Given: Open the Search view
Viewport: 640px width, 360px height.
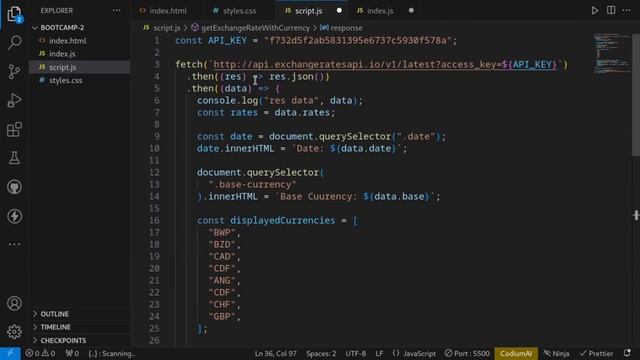Looking at the screenshot, I should tap(14, 42).
